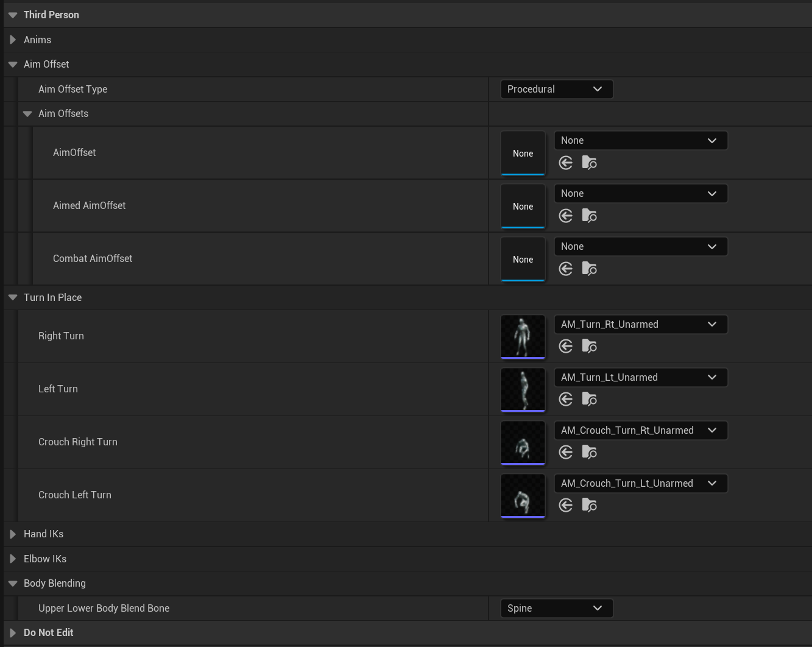Expand the Anims section
The height and width of the screenshot is (647, 812).
tap(13, 40)
